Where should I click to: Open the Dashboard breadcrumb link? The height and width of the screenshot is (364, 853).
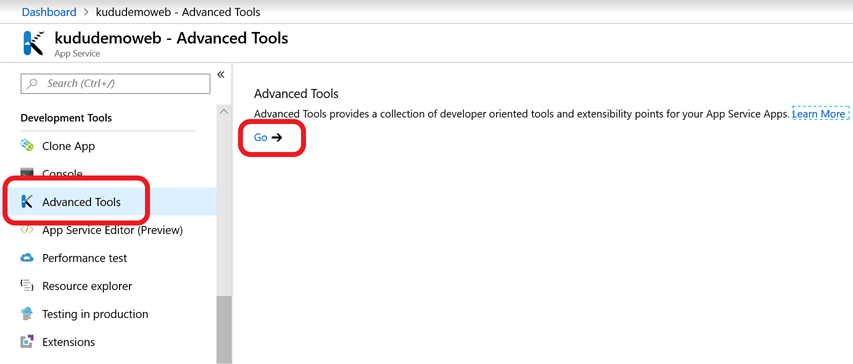49,11
